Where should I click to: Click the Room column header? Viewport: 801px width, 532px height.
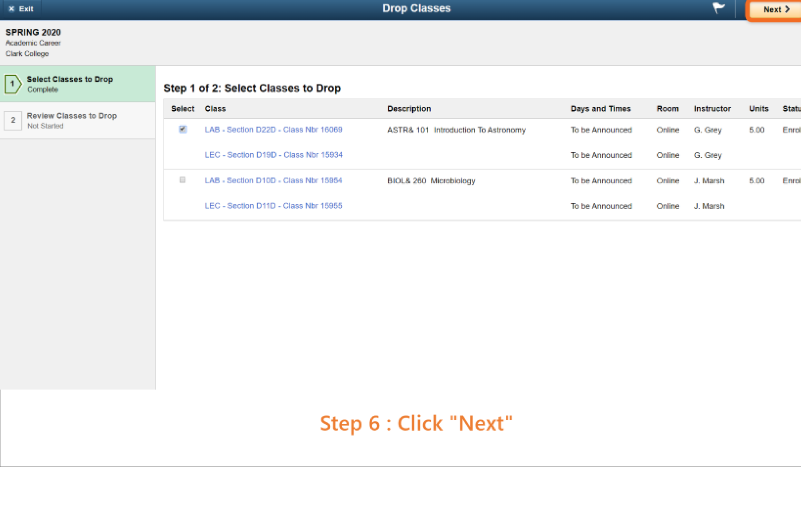click(667, 109)
